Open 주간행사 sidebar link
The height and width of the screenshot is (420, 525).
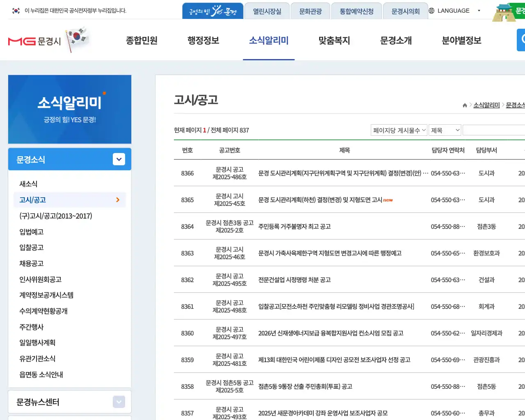tap(31, 327)
